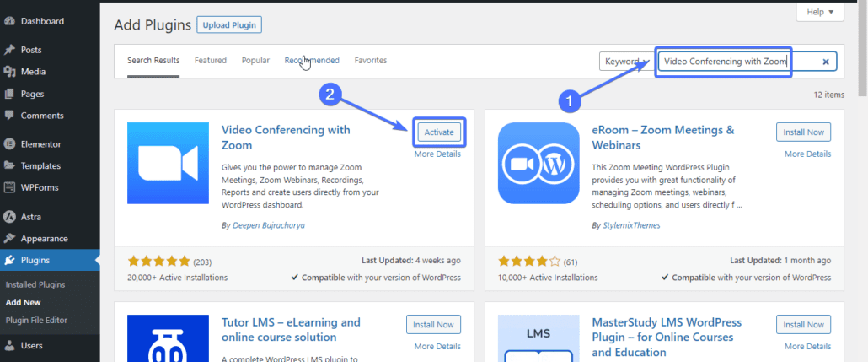Open the Keyword search type dropdown
This screenshot has height=362, width=868.
tap(627, 61)
